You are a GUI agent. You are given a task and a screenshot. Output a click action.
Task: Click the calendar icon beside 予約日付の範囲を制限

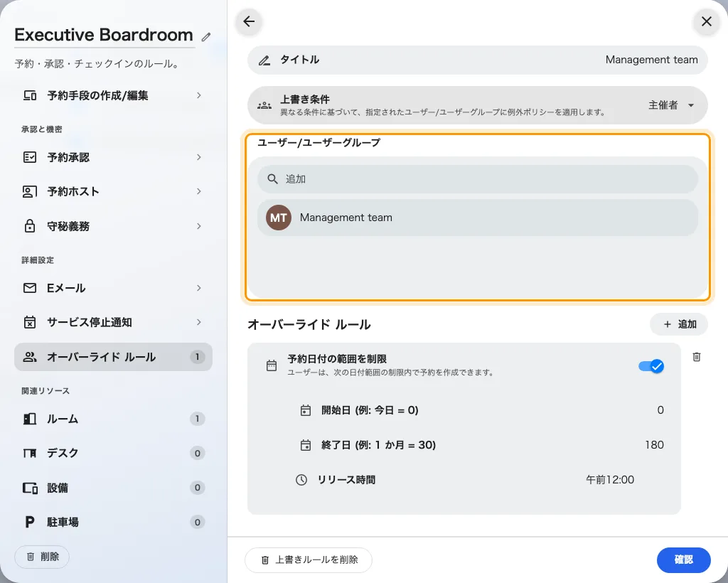pyautogui.click(x=272, y=365)
